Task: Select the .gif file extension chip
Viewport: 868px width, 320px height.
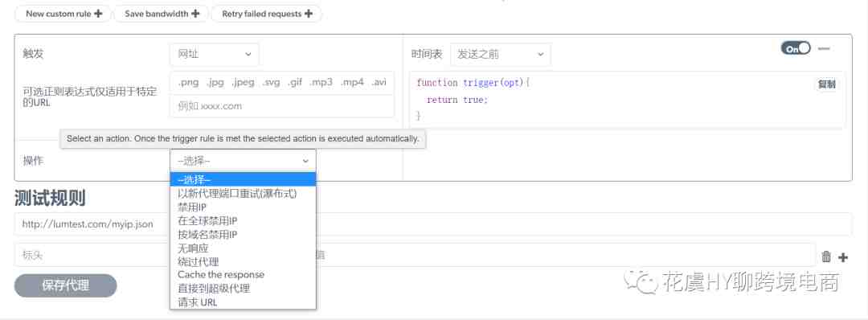Action: click(x=295, y=83)
